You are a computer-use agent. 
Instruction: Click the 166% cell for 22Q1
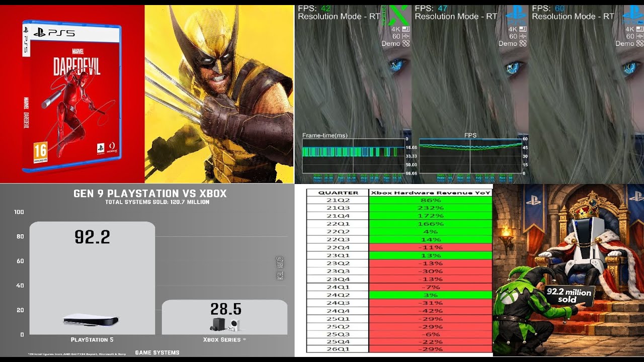431,224
